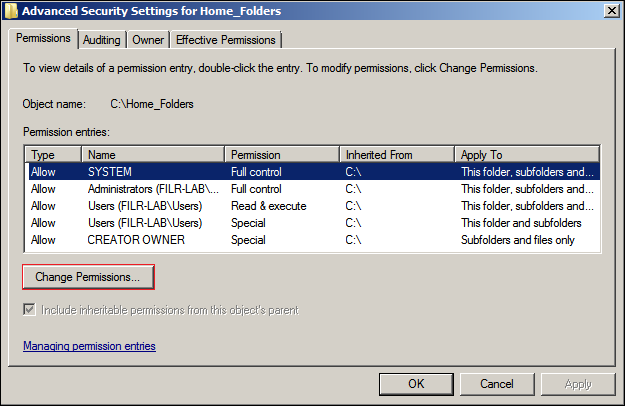The height and width of the screenshot is (406, 625).
Task: Click the Apply To column header
Action: point(528,155)
